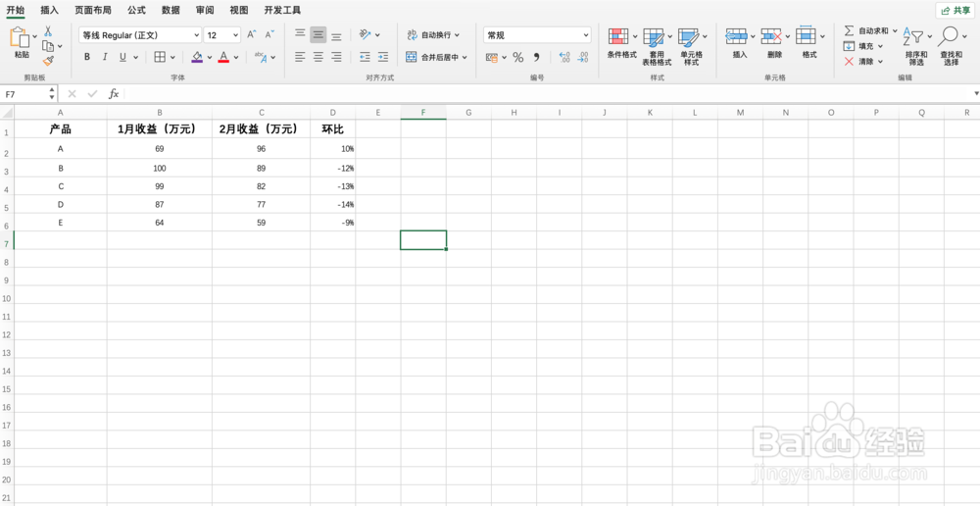The height and width of the screenshot is (506, 980).
Task: Expand the formula bar arrow
Action: click(x=976, y=94)
